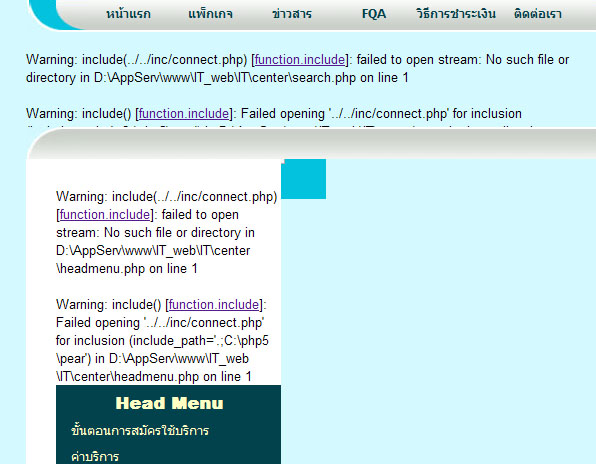Visit the ติดต่อเรา contact us page
596x464 pixels.
coord(538,14)
